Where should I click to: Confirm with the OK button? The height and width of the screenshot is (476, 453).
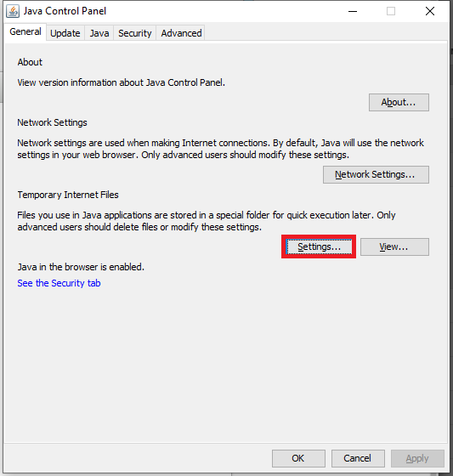point(298,458)
